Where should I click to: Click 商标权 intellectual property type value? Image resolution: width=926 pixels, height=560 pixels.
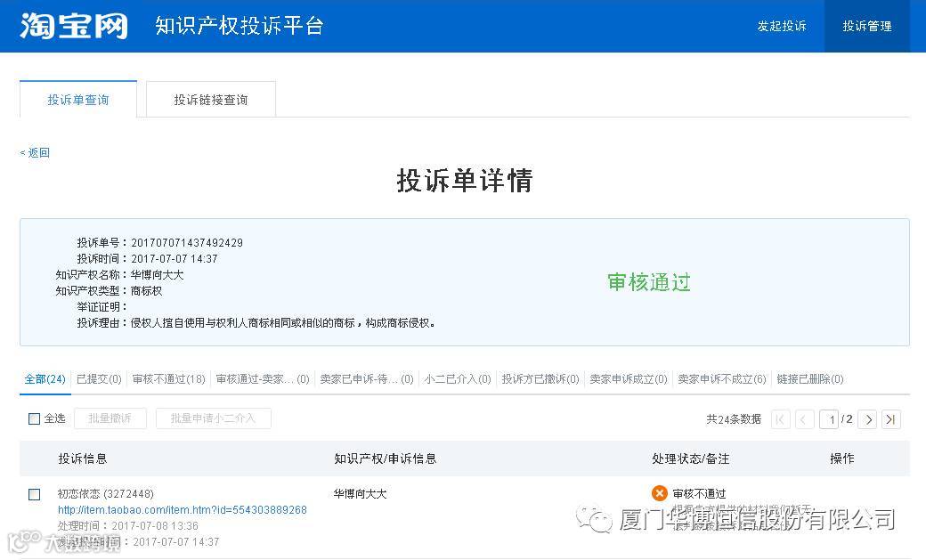tap(146, 290)
